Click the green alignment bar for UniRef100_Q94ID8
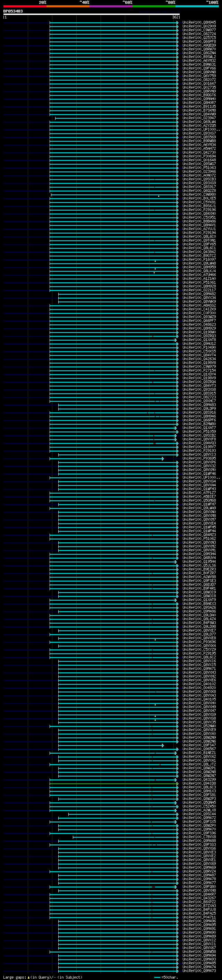222x980 pixels. tap(114, 784)
